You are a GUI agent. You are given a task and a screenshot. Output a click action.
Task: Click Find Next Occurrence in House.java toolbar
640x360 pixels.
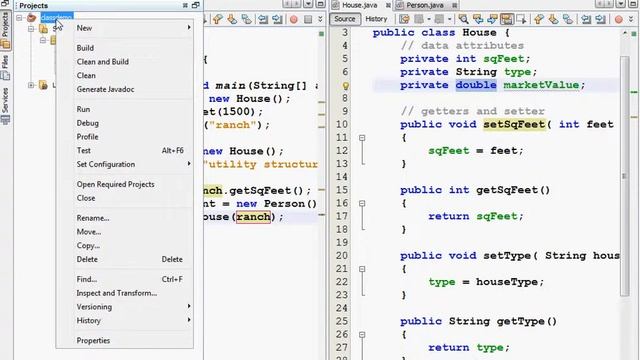pos(492,19)
